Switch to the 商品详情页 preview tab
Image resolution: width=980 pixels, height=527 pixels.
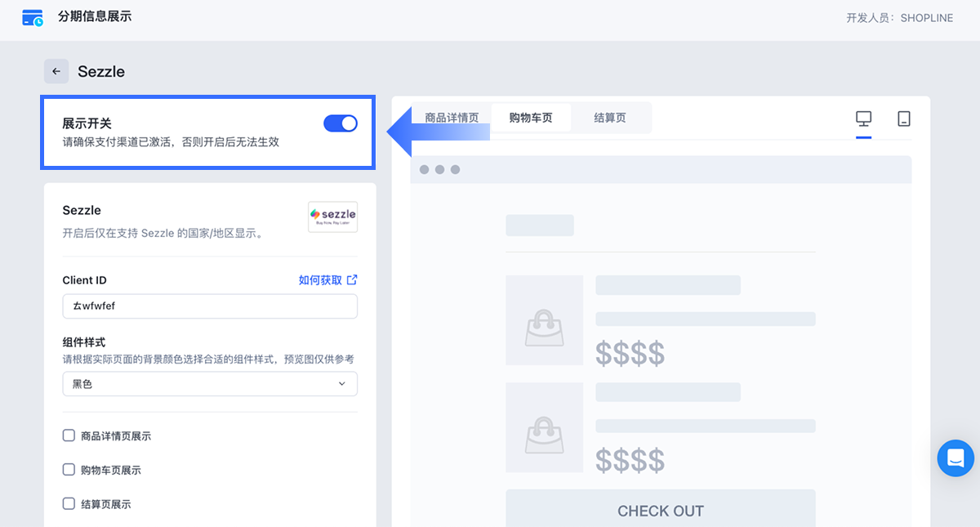[452, 118]
